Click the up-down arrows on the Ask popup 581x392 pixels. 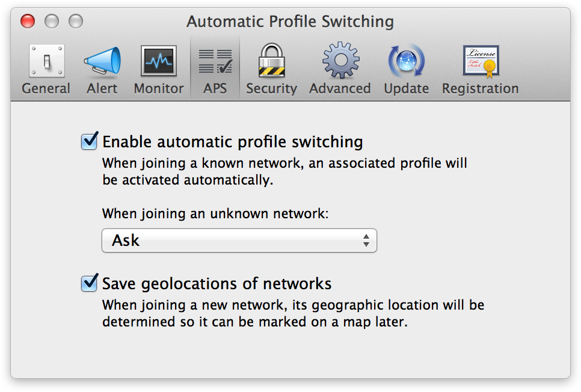point(366,240)
